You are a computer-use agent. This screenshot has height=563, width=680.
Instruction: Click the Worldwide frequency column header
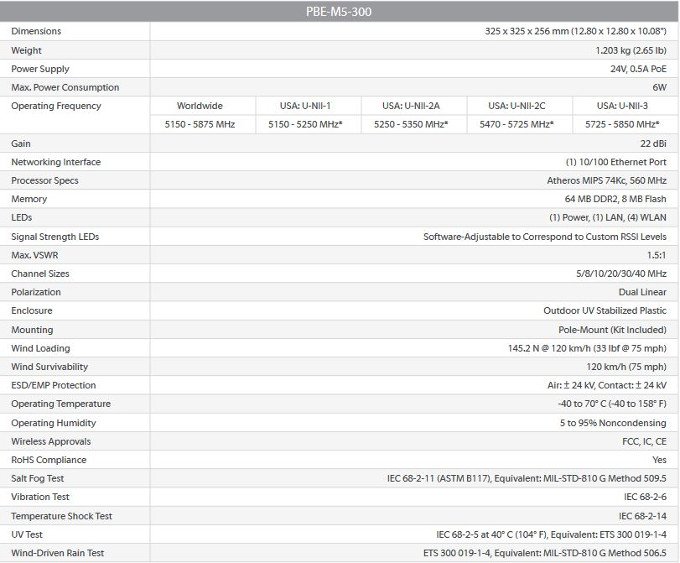(199, 106)
